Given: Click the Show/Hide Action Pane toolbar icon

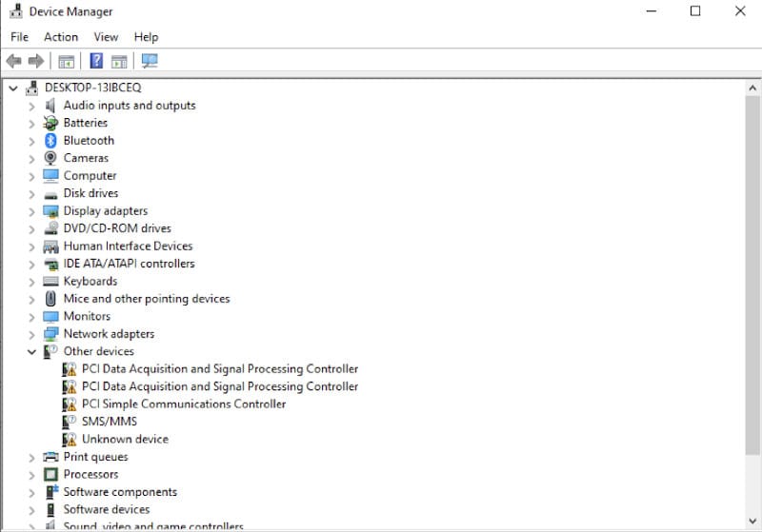Looking at the screenshot, I should coord(119,62).
